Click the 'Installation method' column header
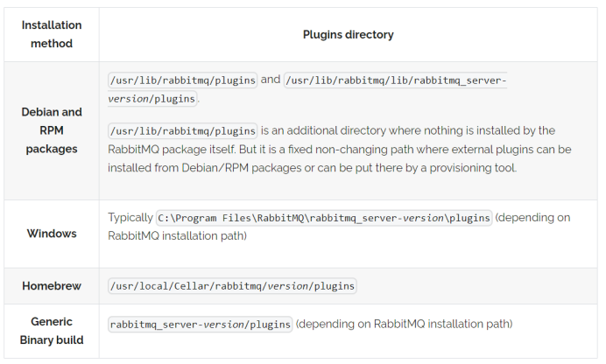This screenshot has height=364, width=606. tap(52, 34)
